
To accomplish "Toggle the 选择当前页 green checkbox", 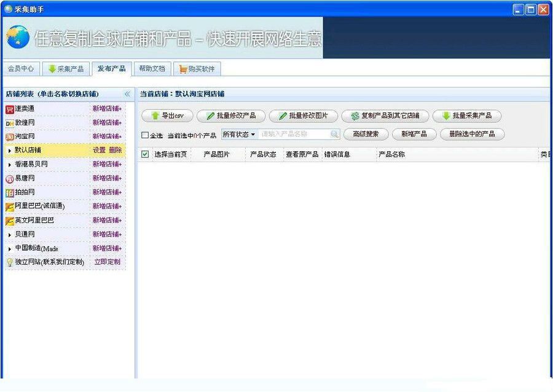I will coord(144,154).
